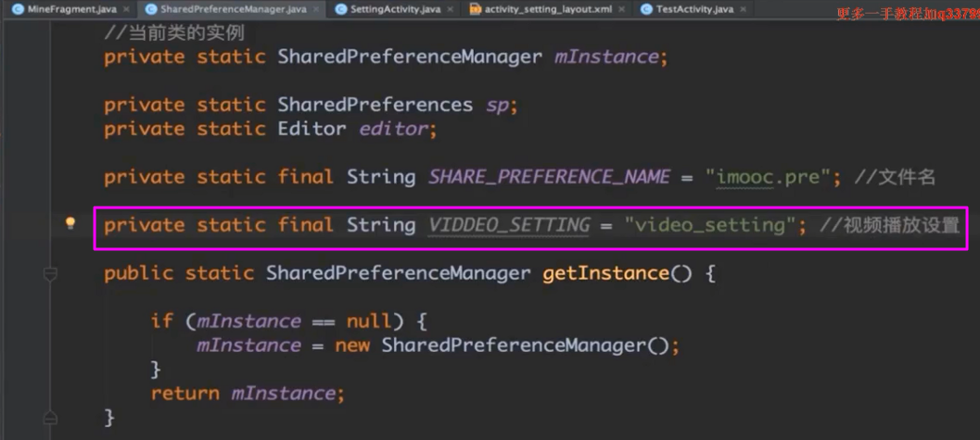Collapse the getInstance method with the gutter fold marker
Viewport: 980px width, 440px height.
[51, 273]
